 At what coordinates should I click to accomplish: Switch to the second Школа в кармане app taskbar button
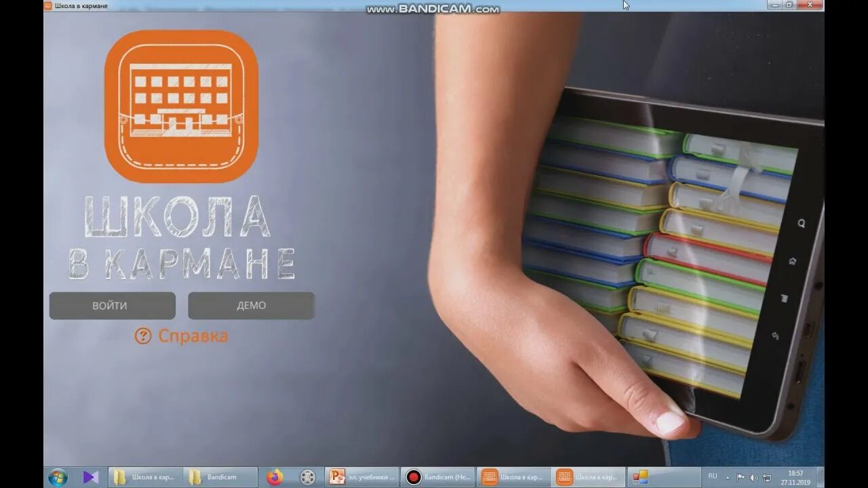(588, 477)
